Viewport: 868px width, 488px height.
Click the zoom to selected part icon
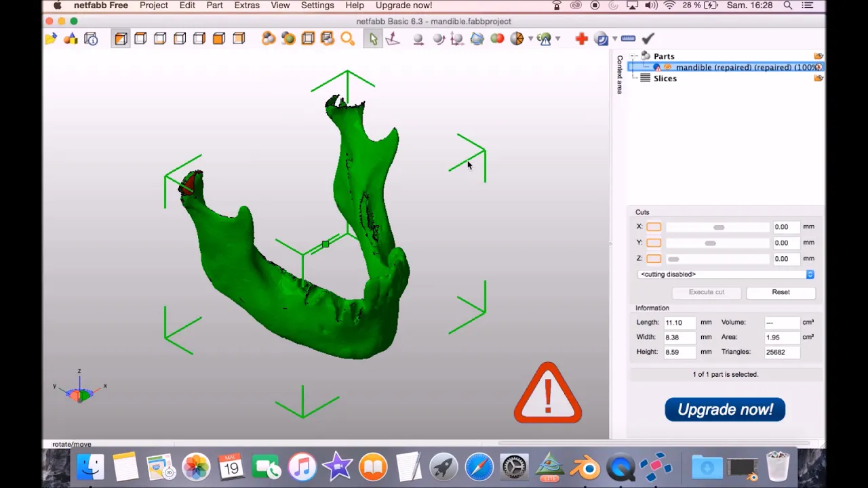[x=288, y=39]
